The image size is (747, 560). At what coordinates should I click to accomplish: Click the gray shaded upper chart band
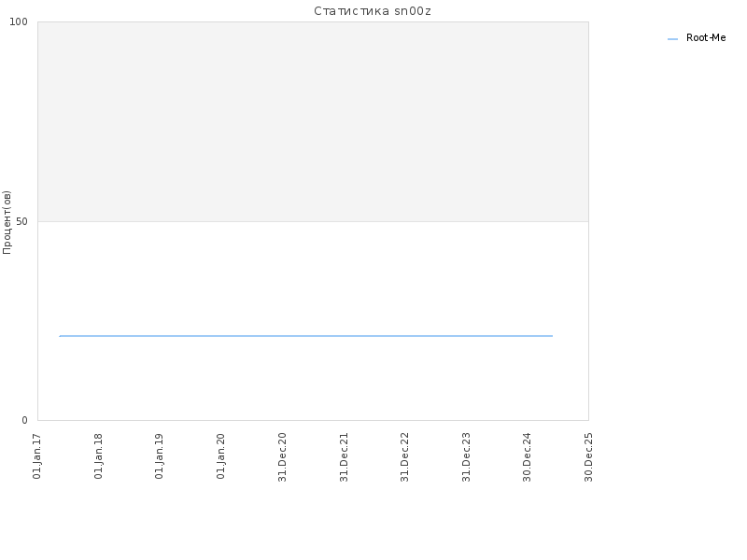pos(313,121)
